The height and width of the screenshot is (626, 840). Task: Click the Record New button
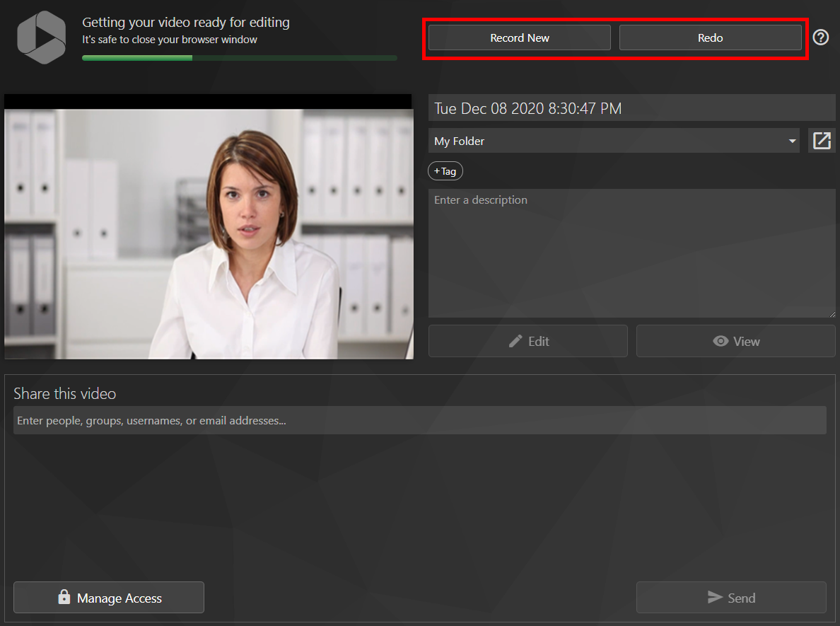519,37
